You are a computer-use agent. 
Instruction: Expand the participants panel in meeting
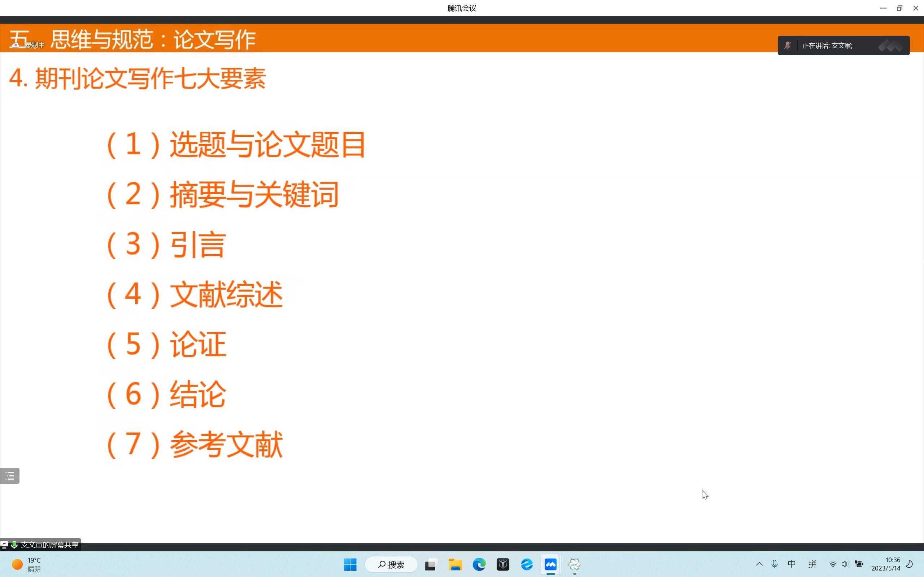click(10, 475)
